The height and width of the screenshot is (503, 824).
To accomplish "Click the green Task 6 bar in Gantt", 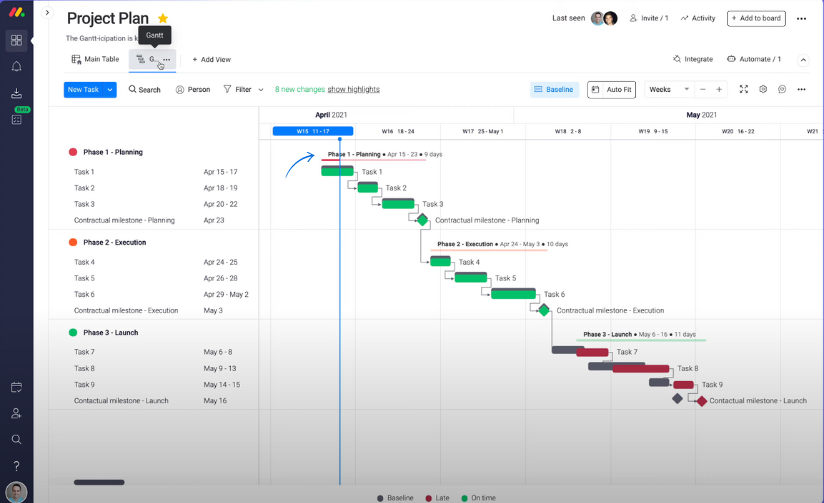I will pyautogui.click(x=513, y=294).
